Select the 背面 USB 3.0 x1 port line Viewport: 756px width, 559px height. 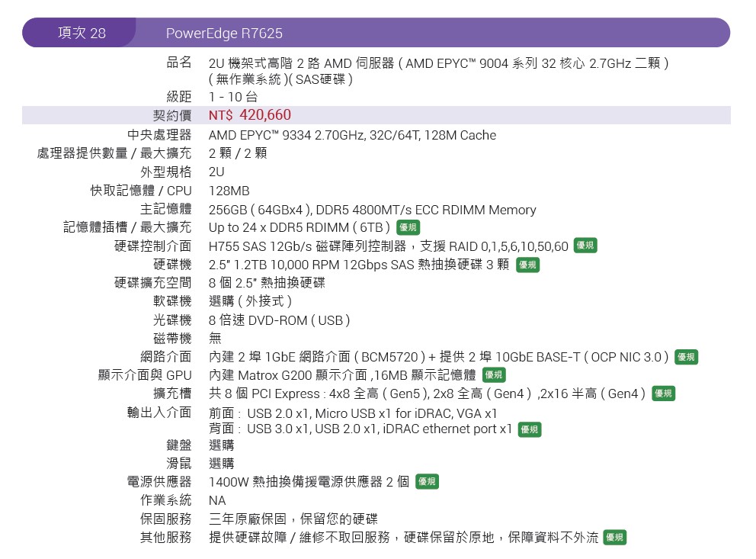[360, 429]
